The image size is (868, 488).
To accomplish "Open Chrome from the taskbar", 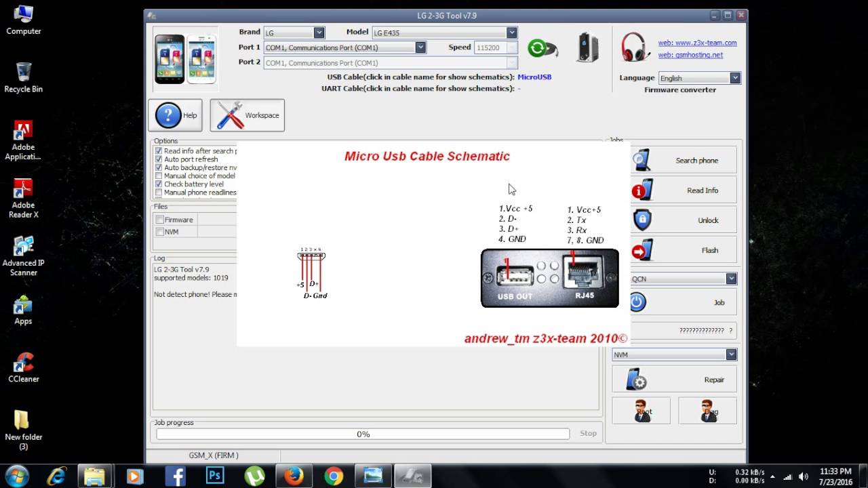I will point(333,476).
